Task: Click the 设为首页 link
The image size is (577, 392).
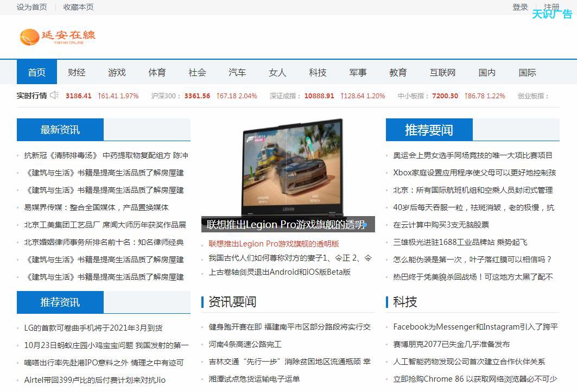Action: point(31,7)
